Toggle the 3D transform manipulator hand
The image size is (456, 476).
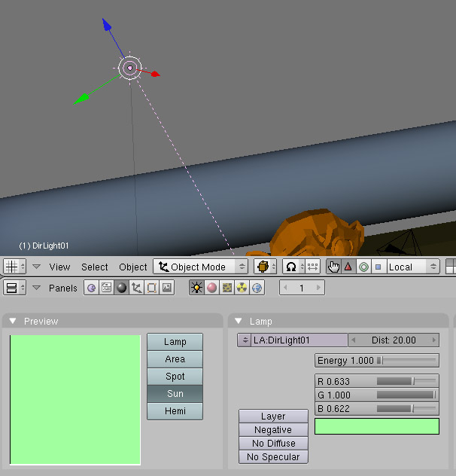coord(333,267)
